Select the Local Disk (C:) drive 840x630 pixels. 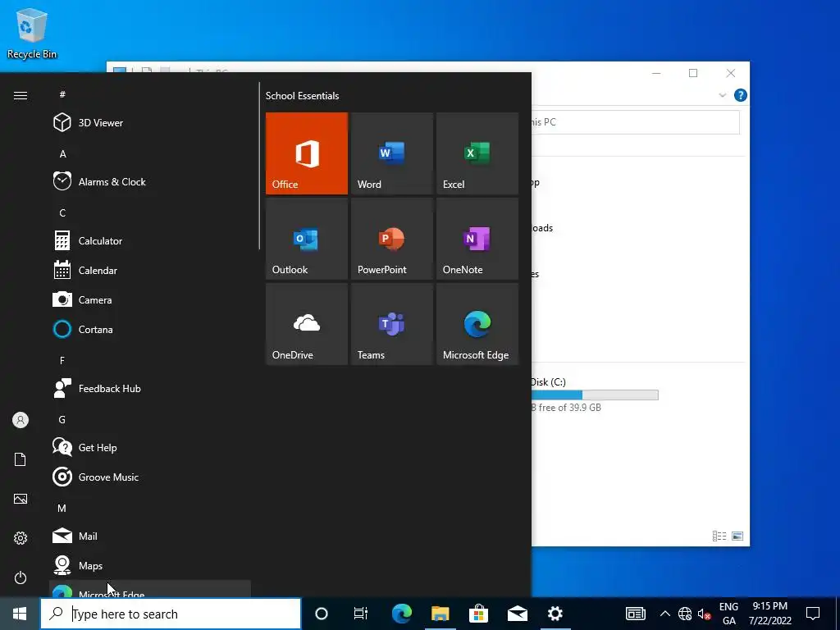(595, 395)
